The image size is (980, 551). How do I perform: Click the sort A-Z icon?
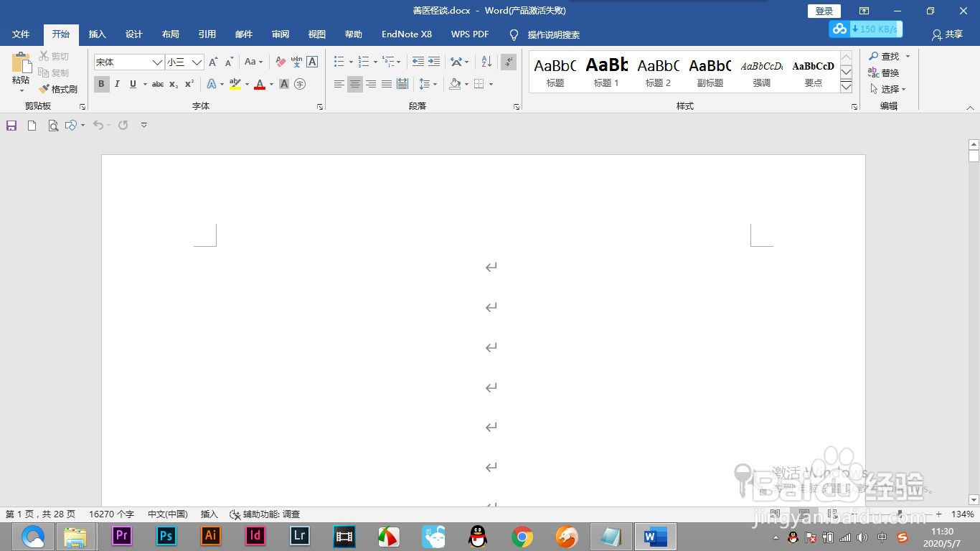(486, 62)
